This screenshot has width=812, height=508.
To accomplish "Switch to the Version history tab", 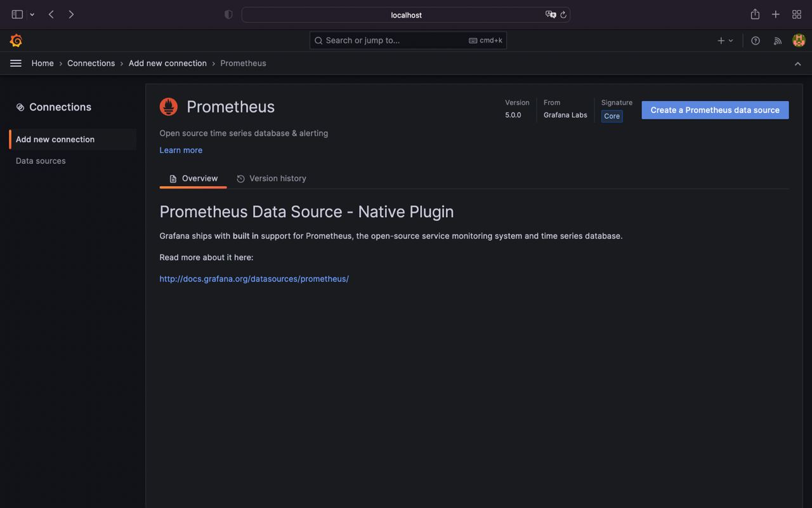I will click(272, 178).
